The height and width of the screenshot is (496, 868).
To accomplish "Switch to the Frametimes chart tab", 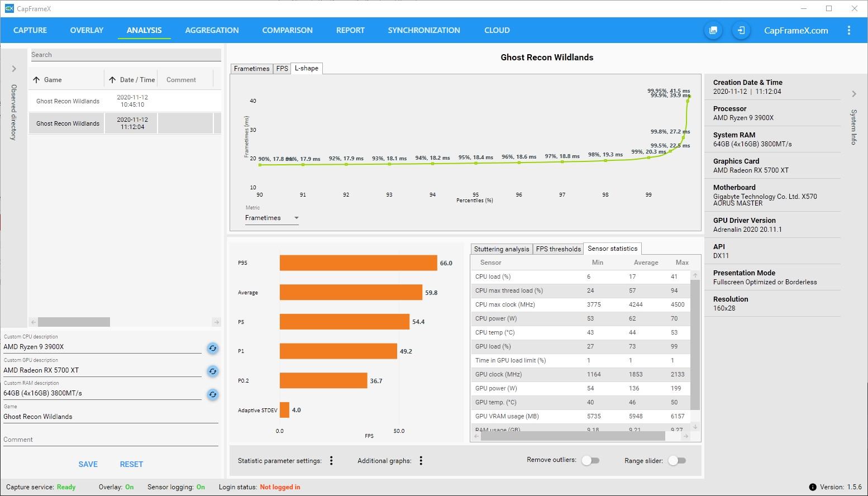I will coord(251,68).
